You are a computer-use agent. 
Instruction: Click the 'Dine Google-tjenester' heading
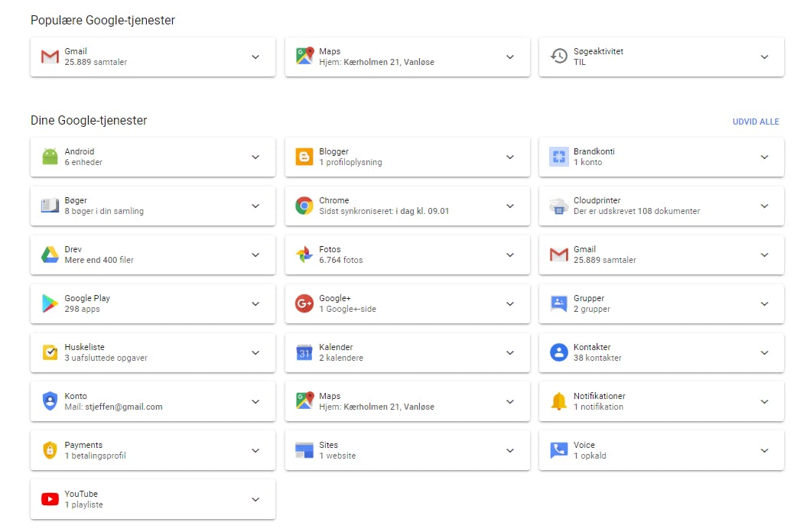(89, 120)
